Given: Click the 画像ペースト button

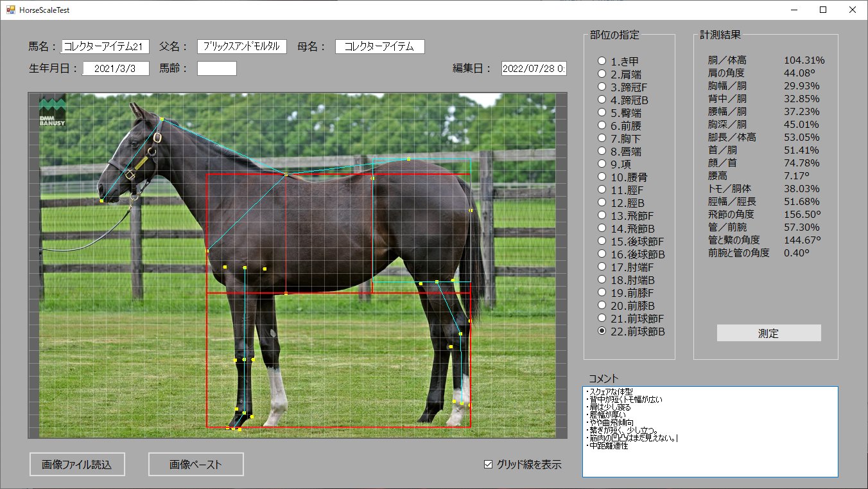Looking at the screenshot, I should click(196, 465).
